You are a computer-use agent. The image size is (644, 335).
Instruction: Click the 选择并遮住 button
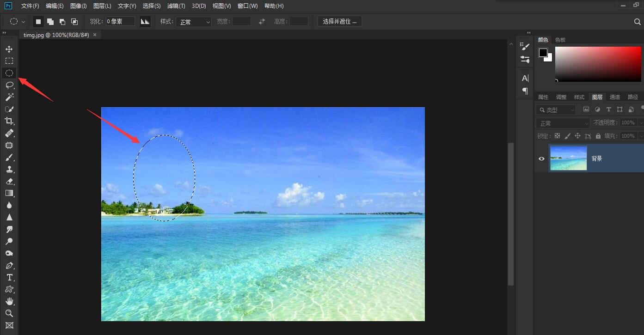(x=340, y=21)
